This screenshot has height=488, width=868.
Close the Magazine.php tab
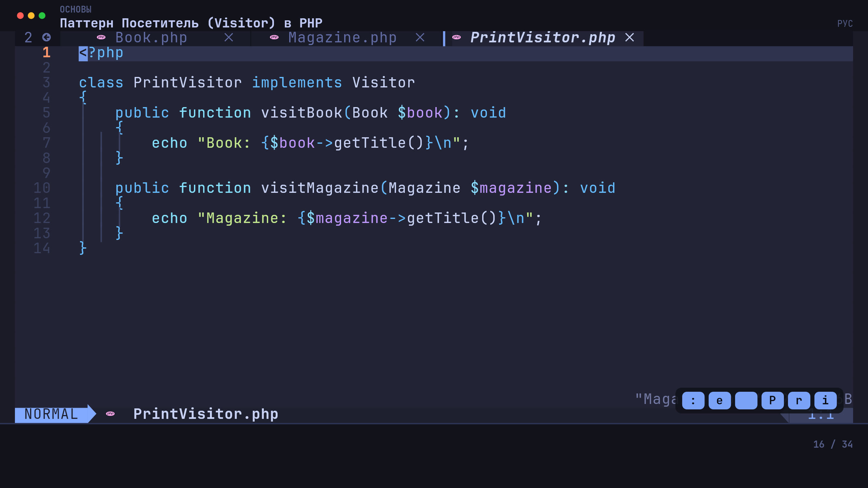point(420,38)
